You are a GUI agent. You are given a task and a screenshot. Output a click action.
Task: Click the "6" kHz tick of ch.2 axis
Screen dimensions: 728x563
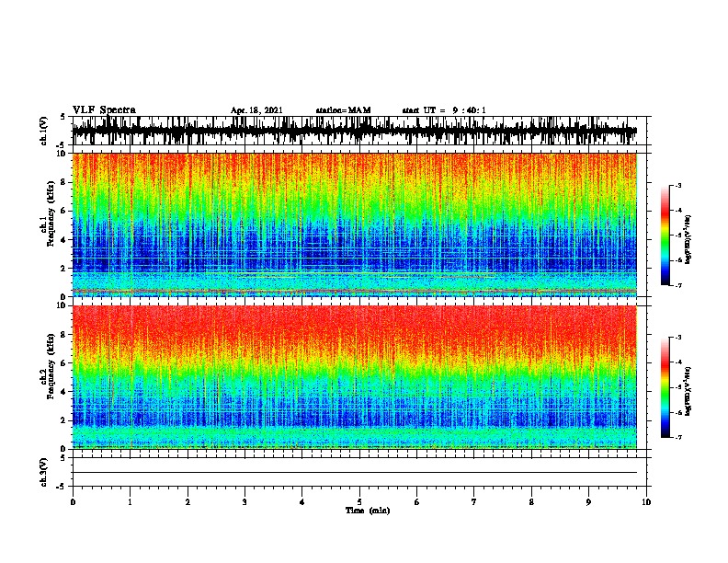click(x=63, y=363)
